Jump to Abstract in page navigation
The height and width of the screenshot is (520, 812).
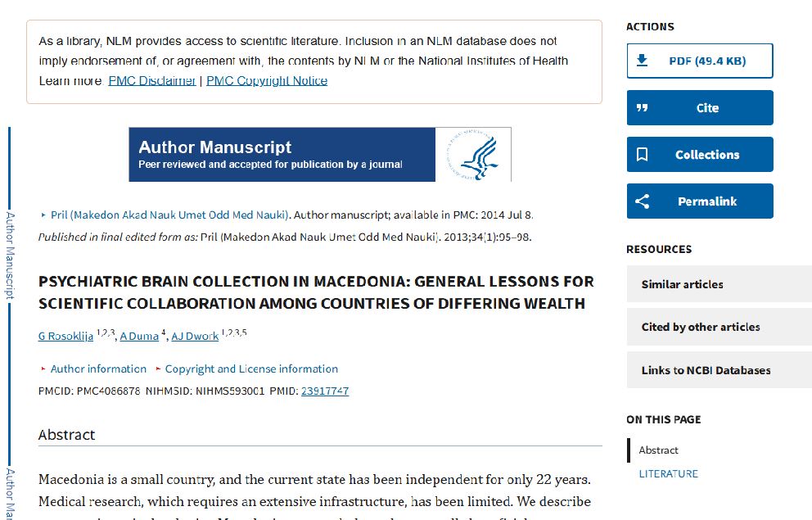point(659,450)
